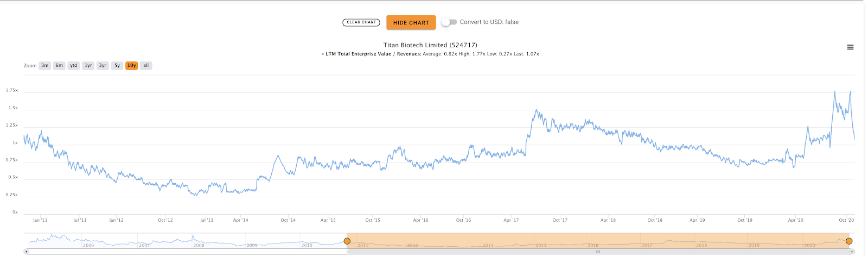The width and height of the screenshot is (868, 256).
Task: Click the 2008 area in the navigator
Action: (x=199, y=246)
